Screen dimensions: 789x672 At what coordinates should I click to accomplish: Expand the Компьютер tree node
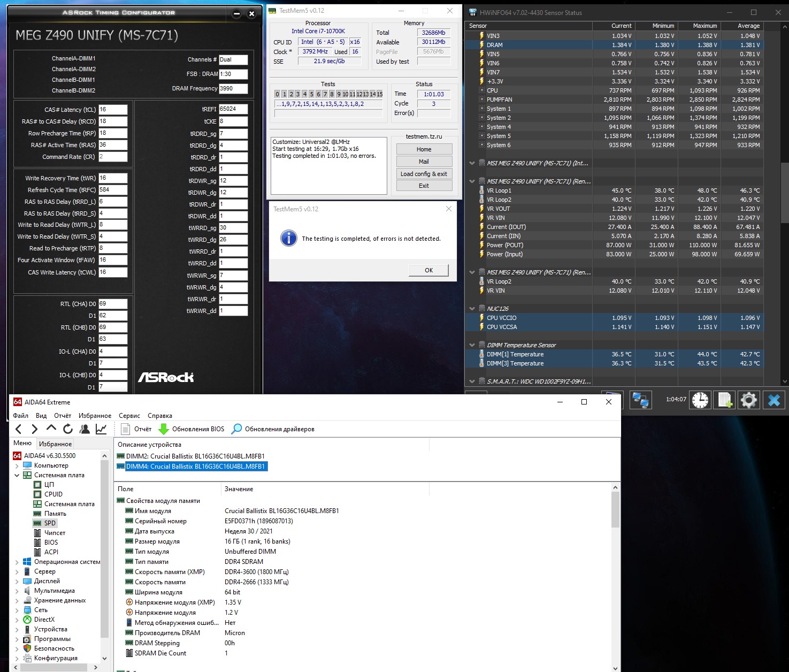(17, 465)
